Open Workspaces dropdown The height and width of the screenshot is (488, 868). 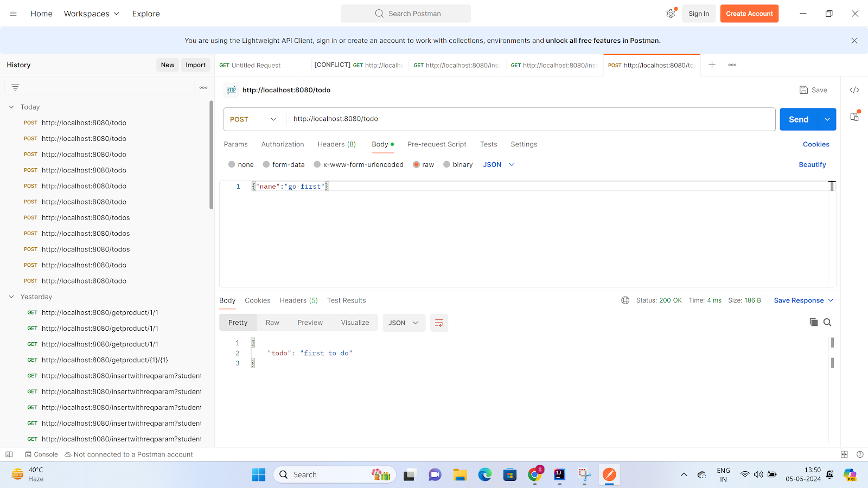[91, 14]
